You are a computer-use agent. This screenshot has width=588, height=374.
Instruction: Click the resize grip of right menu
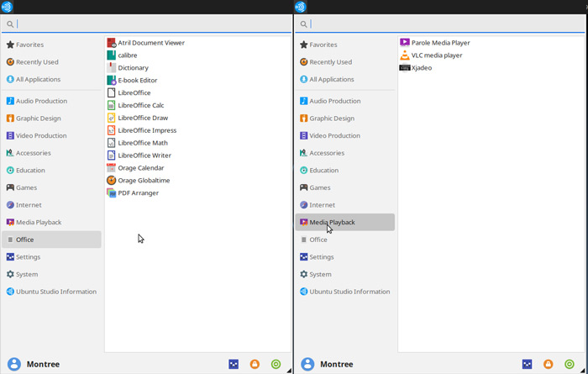pyautogui.click(x=583, y=371)
